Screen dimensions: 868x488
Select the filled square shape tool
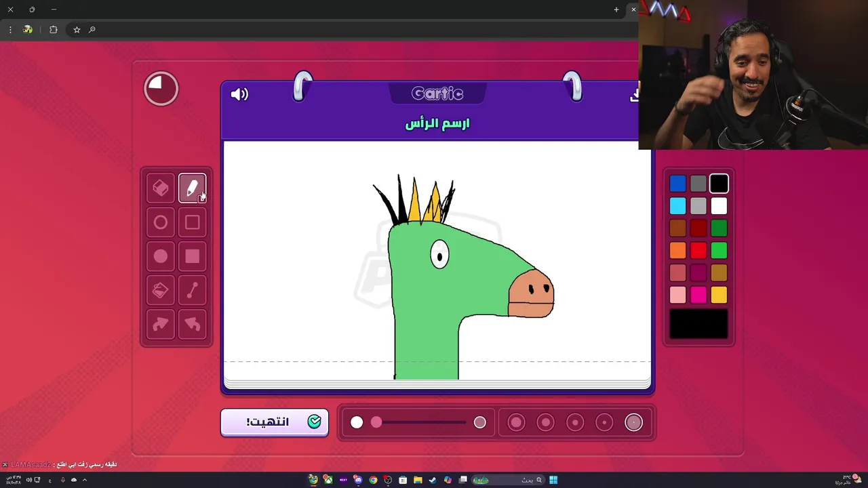click(x=193, y=256)
